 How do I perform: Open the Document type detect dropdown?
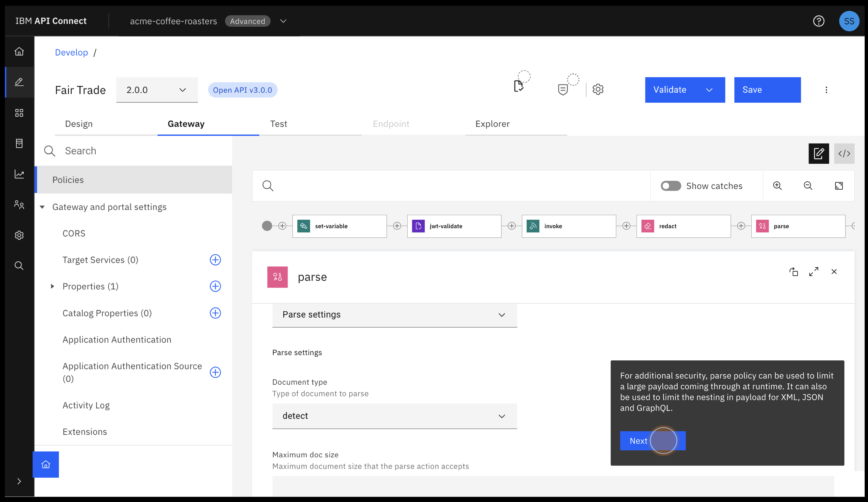395,416
